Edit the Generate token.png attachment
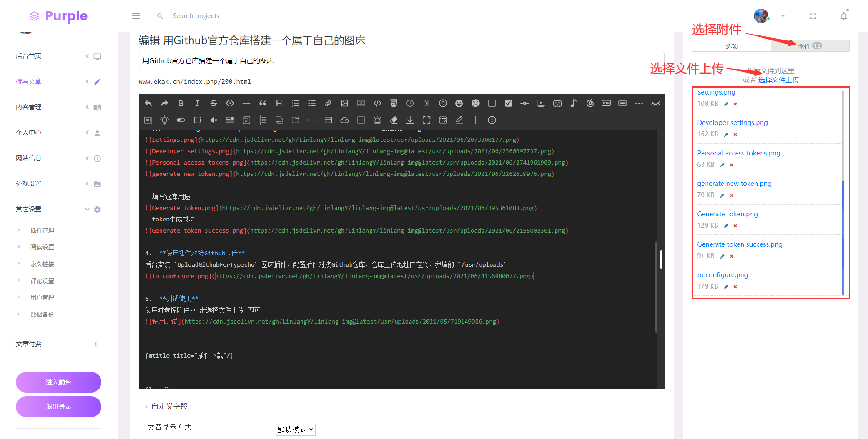The height and width of the screenshot is (439, 868). pos(726,226)
